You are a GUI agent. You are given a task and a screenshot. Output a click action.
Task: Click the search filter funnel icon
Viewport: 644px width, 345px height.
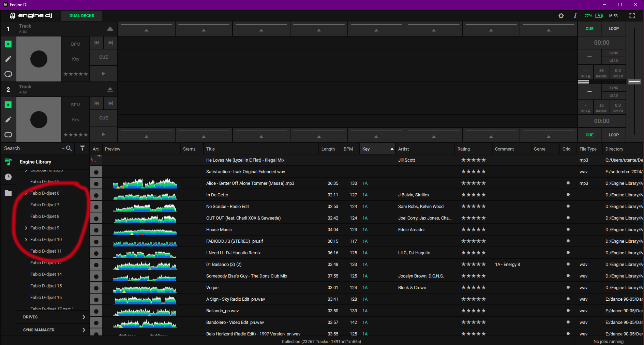[82, 148]
